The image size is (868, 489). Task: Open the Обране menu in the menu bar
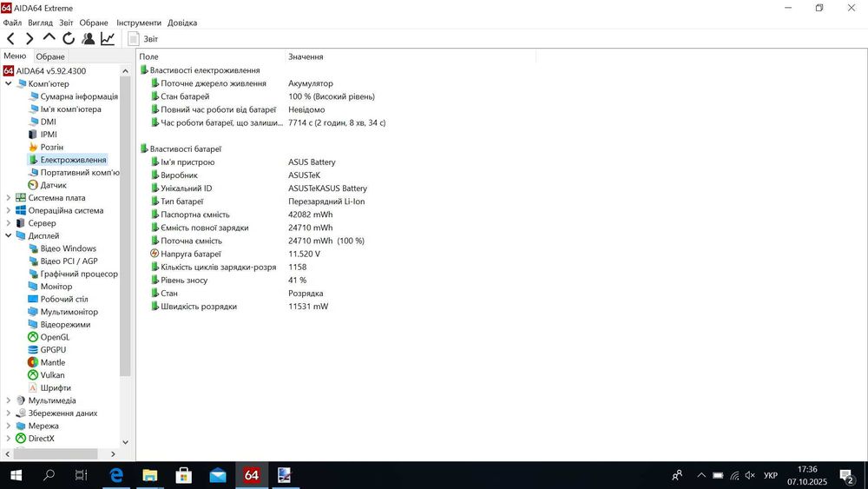coord(94,23)
